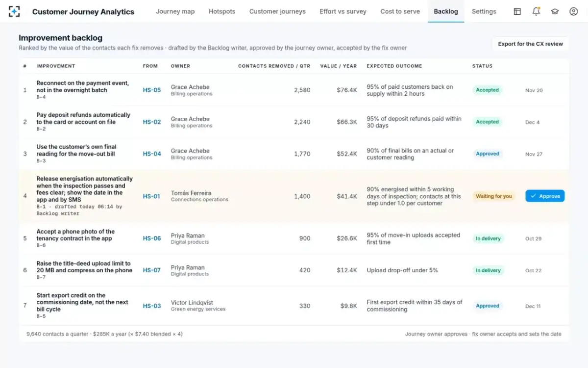Click the Accepted status for row B-2
This screenshot has height=368, width=588.
pyautogui.click(x=487, y=122)
